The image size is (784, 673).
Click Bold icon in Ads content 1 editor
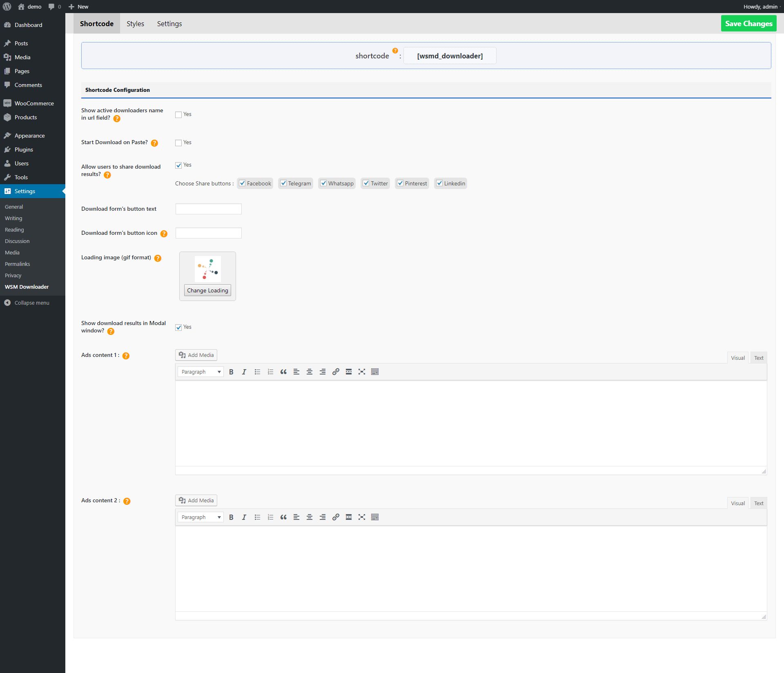pos(231,372)
